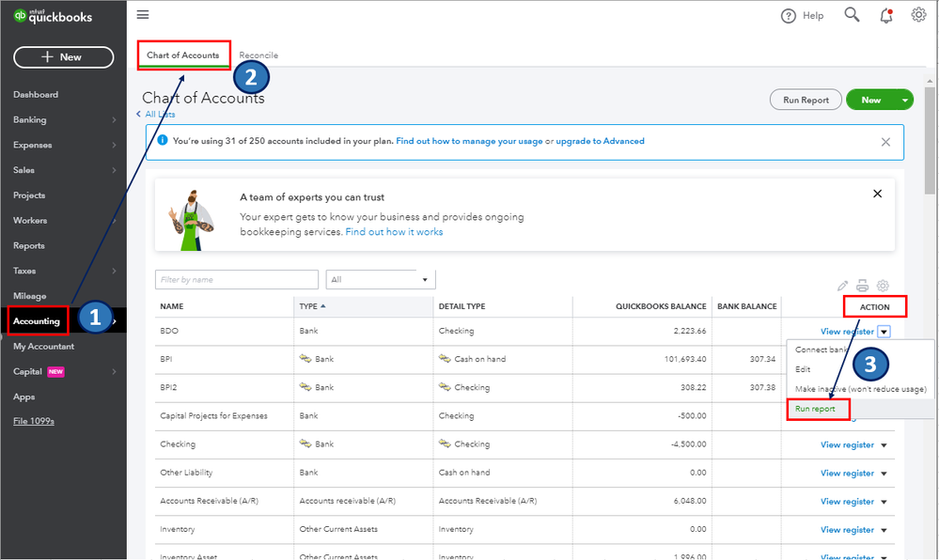Click the QuickBooks logo

tap(53, 17)
